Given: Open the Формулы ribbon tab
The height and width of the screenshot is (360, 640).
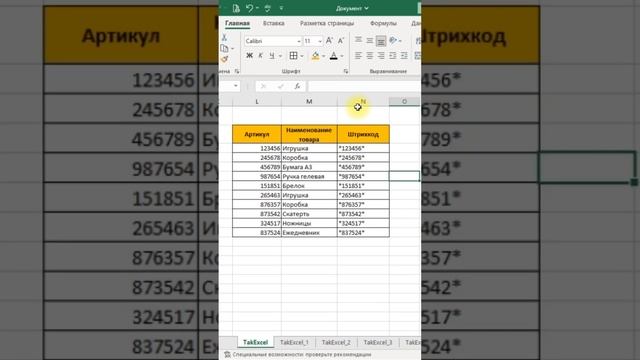Looking at the screenshot, I should point(383,23).
